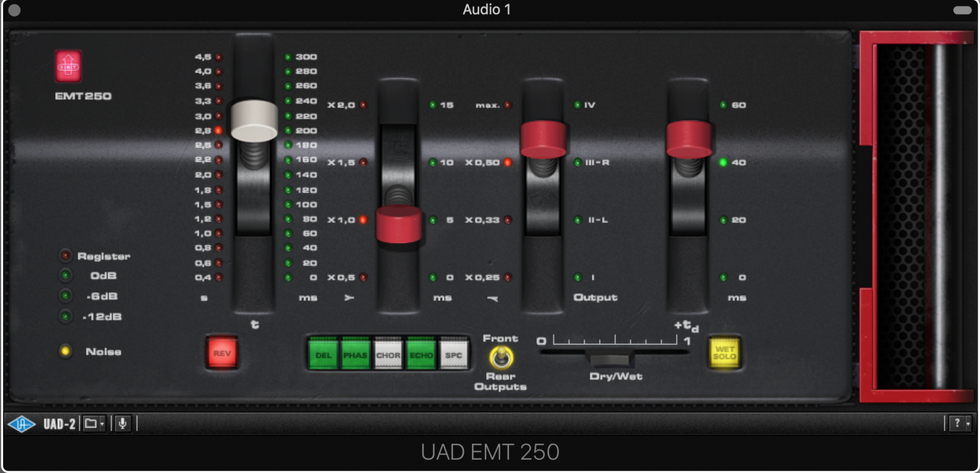Screen dimensions: 980x473
Task: Click the microphone icon in the UAD toolbar
Action: click(x=122, y=424)
